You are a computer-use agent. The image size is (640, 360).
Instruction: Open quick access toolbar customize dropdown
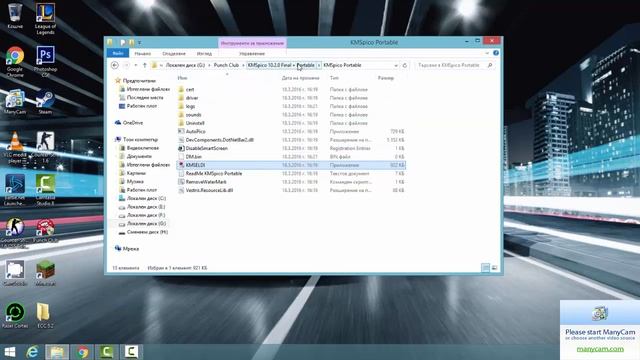coord(139,42)
